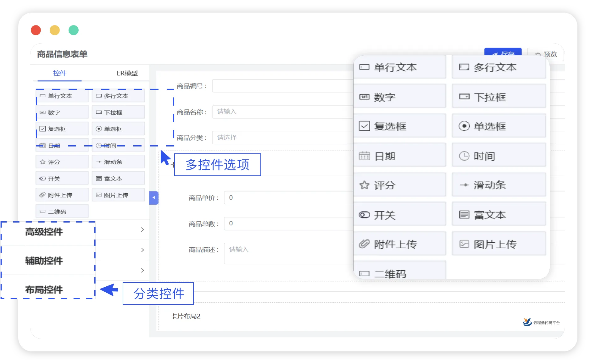Switch to the 控件 tab
590x364 pixels.
59,73
